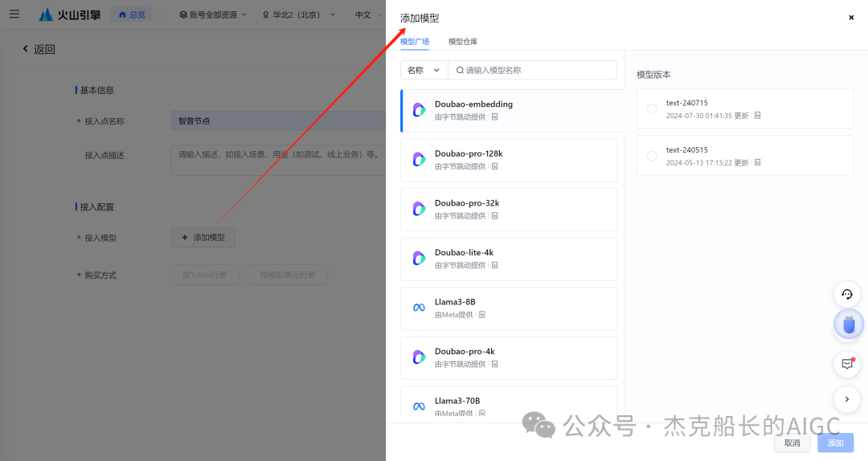Click the Doubao-embedding logo icon

(x=419, y=110)
